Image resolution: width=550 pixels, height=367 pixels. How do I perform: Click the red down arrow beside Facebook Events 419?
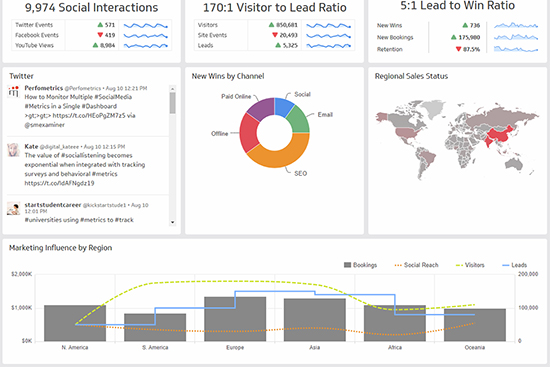click(x=100, y=35)
